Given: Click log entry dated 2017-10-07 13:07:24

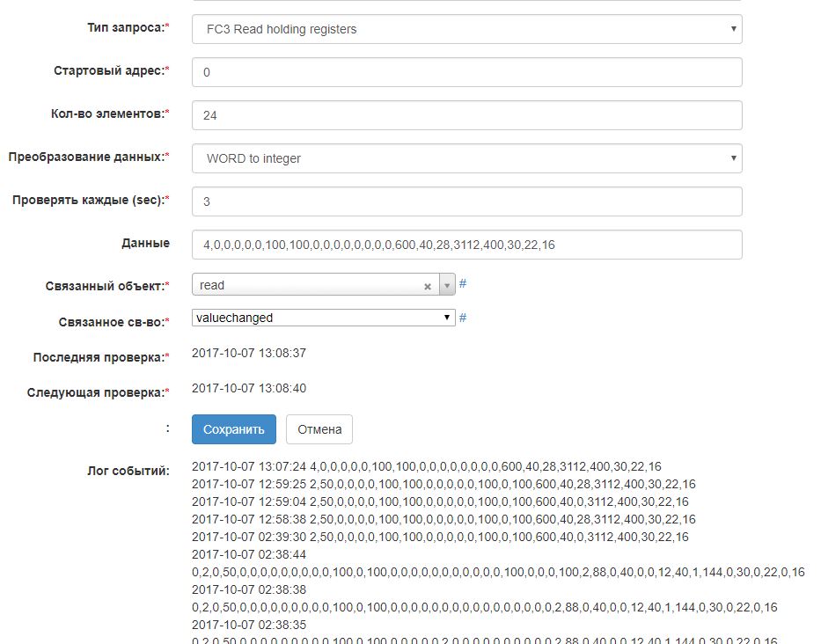Looking at the screenshot, I should 427,466.
